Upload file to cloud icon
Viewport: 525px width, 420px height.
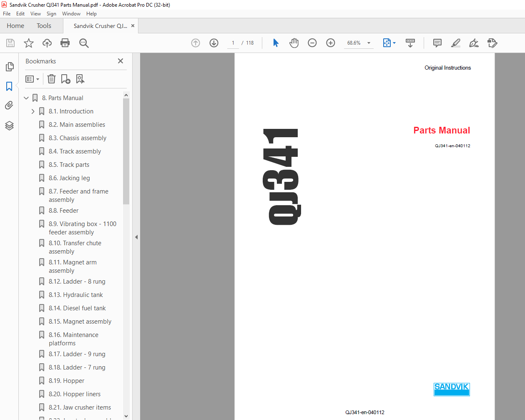47,43
